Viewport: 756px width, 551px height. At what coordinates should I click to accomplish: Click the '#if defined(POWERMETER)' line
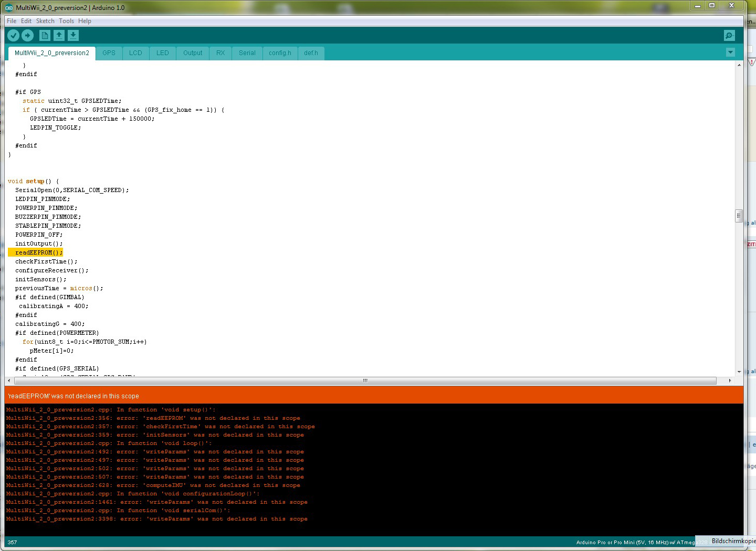tap(57, 333)
